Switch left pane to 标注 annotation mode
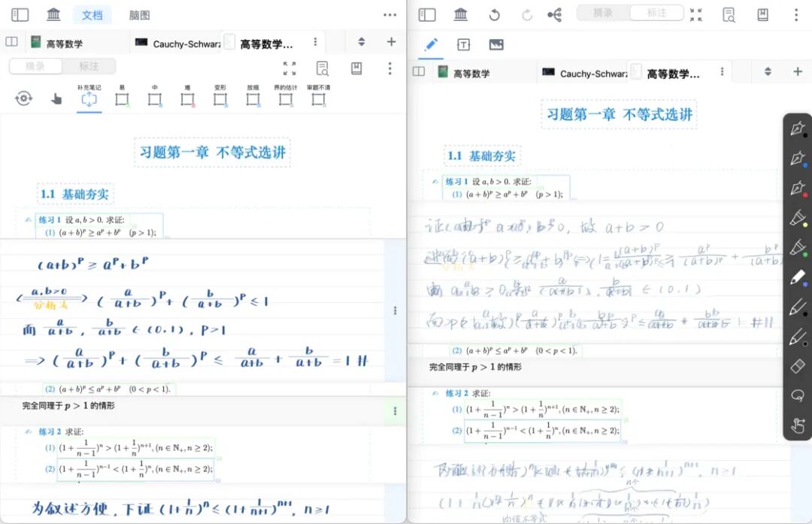Viewport: 812px width, 524px height. pyautogui.click(x=89, y=66)
